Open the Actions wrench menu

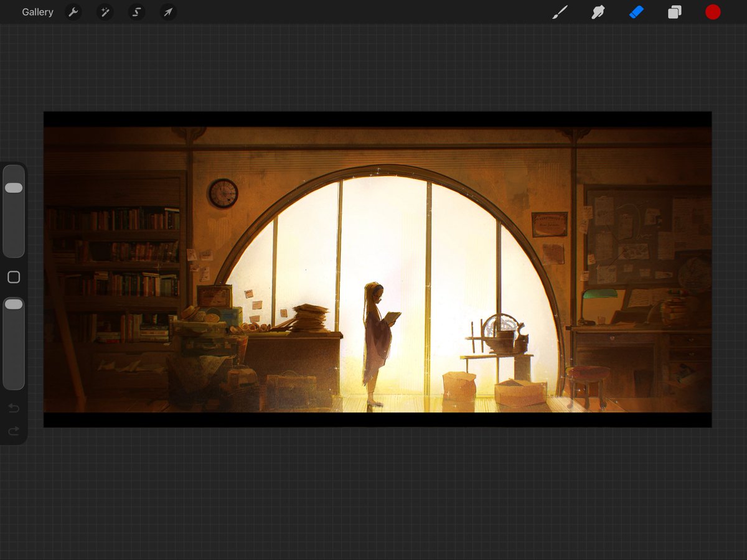pos(73,12)
